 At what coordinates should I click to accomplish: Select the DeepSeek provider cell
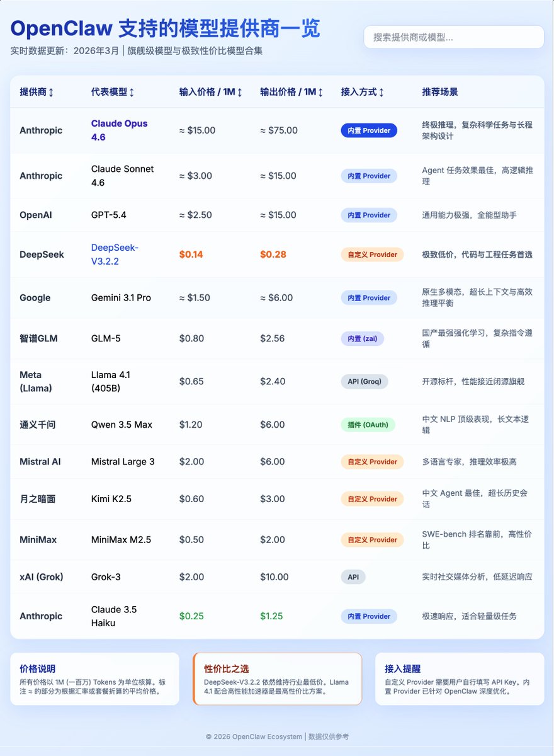tap(42, 255)
